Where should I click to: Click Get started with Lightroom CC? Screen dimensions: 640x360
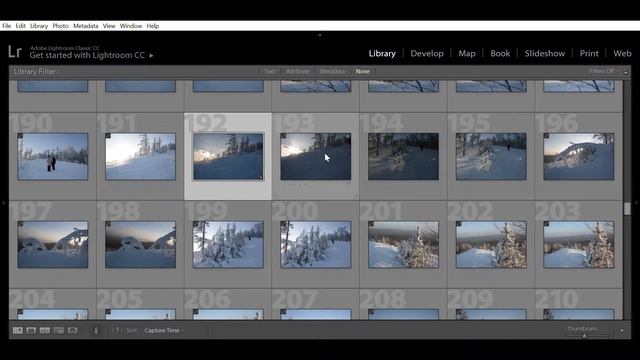tap(87, 56)
